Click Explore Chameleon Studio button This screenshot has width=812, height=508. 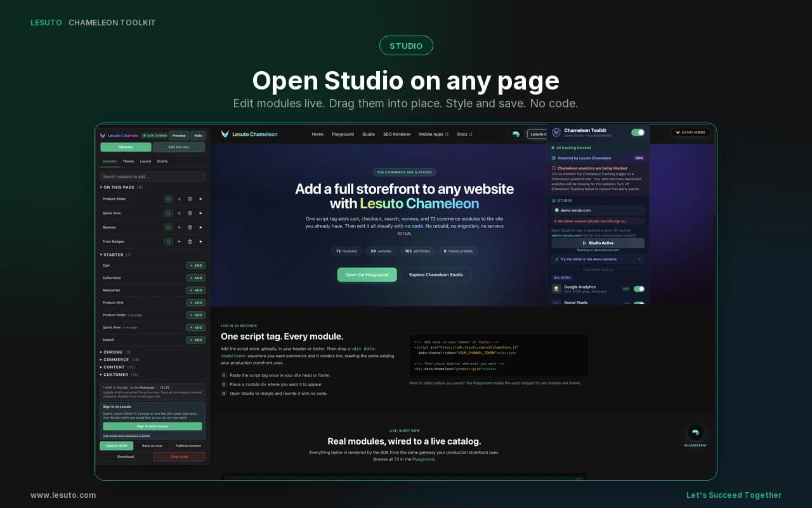436,274
